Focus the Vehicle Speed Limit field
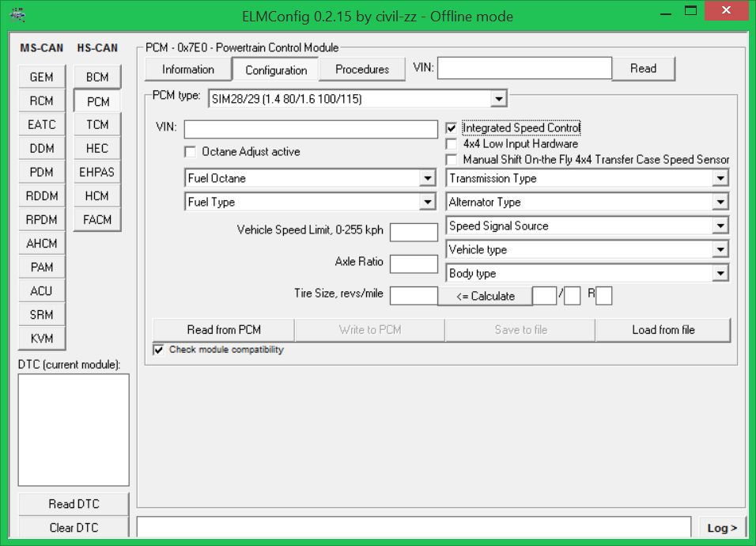The image size is (756, 546). tap(414, 232)
